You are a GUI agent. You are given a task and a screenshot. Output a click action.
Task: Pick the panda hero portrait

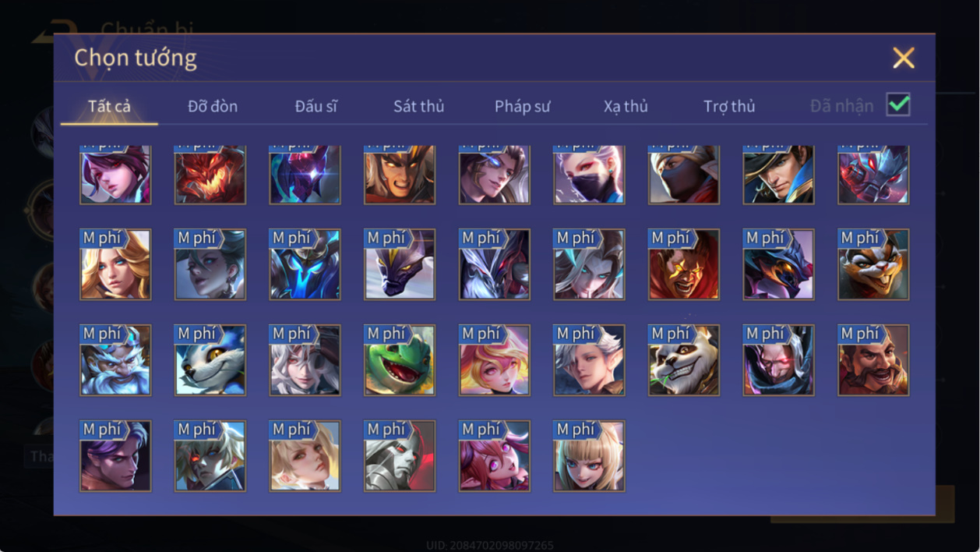point(684,360)
